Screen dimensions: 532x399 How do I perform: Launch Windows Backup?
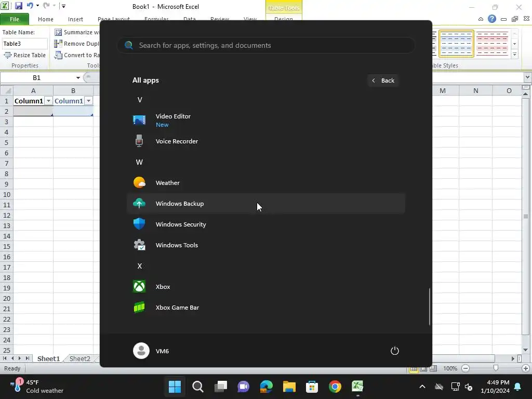coord(265,204)
